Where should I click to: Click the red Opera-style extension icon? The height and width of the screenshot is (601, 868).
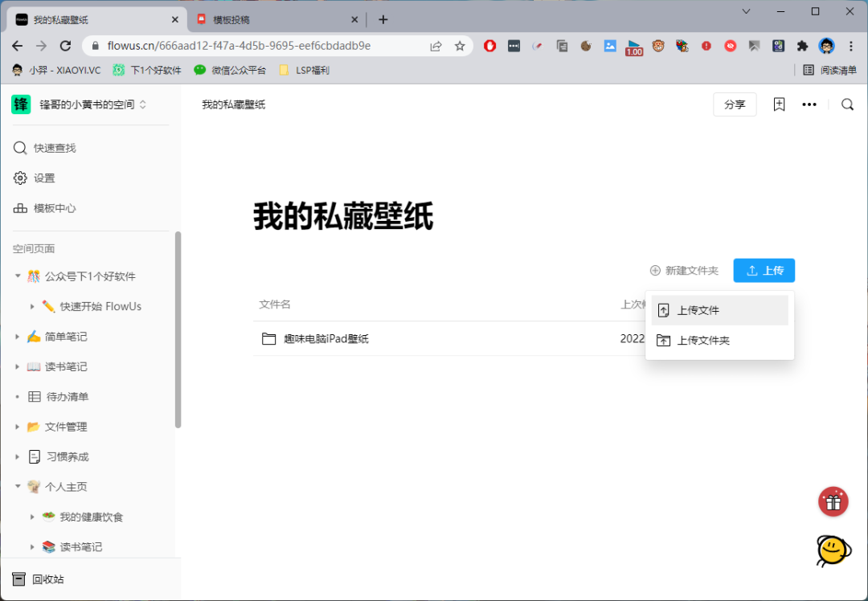[x=490, y=46]
